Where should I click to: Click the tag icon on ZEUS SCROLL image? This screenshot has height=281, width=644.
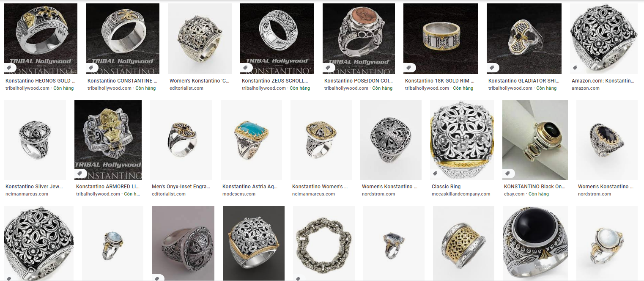coord(247,68)
